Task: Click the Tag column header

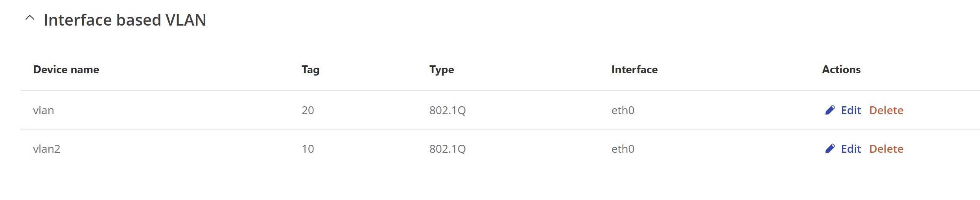Action: tap(310, 70)
